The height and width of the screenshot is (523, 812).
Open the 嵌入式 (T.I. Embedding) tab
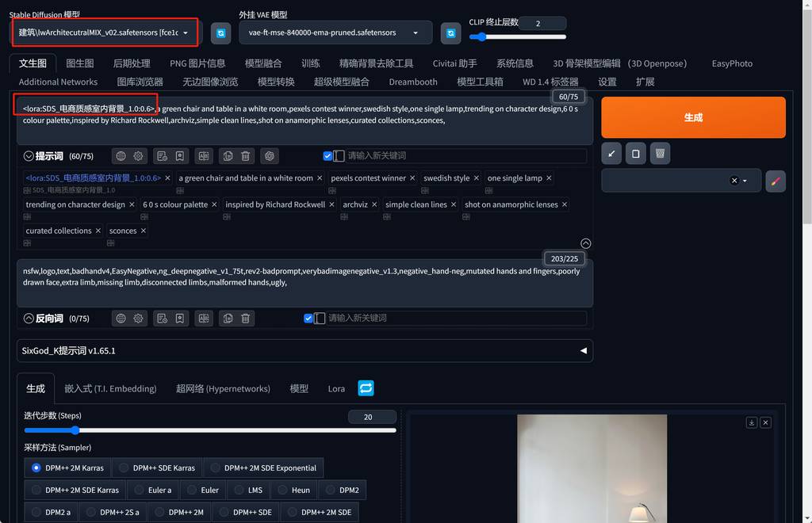coord(110,388)
